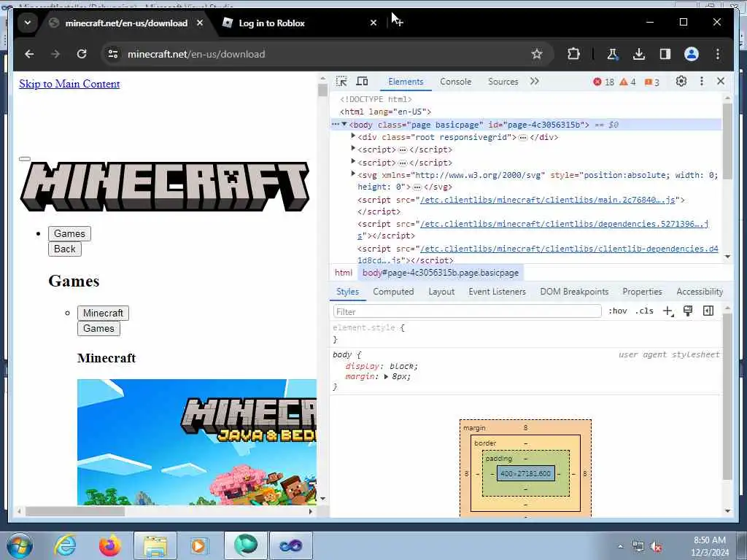Close the Log in to Roblox tab

[x=373, y=23]
